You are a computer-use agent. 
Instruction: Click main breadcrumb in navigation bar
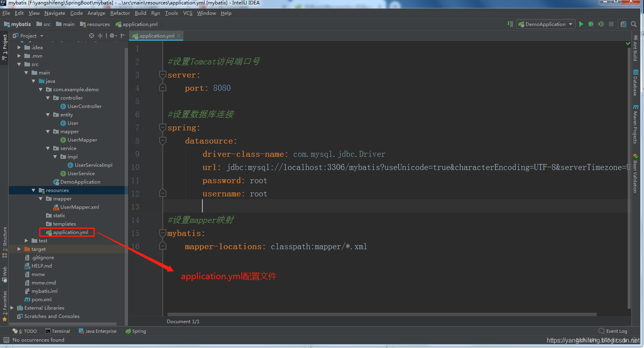pyautogui.click(x=65, y=24)
